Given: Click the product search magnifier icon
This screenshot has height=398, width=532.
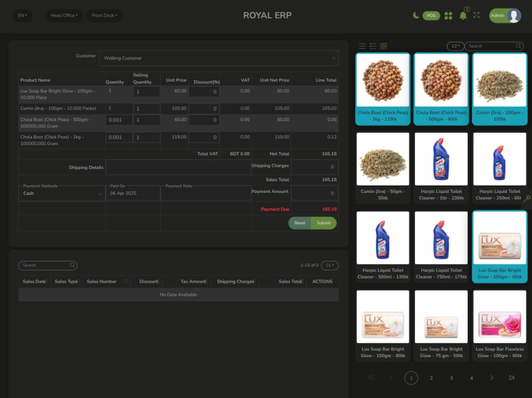Looking at the screenshot, I should tap(518, 46).
